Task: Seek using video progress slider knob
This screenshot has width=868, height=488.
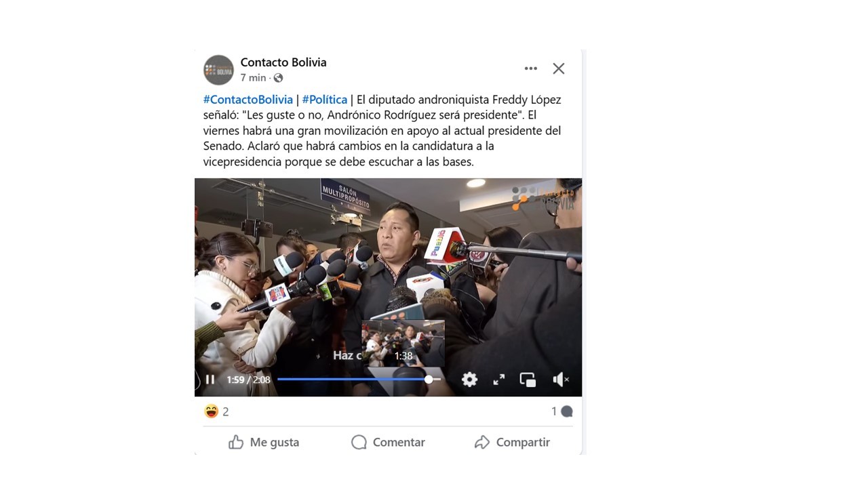Action: (429, 380)
